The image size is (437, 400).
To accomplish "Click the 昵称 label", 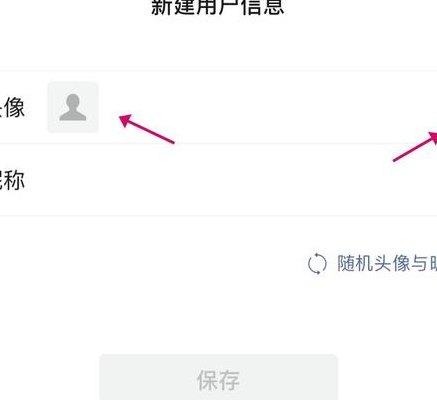I will (x=12, y=180).
